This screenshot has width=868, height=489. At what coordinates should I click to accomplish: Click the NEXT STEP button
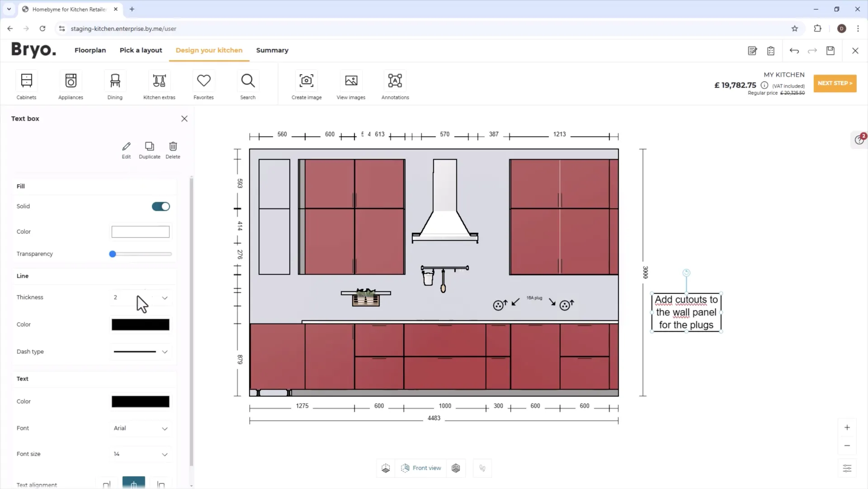pos(835,83)
